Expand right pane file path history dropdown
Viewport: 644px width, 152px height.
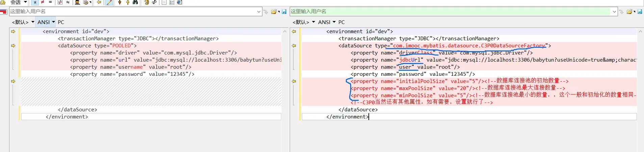614,12
